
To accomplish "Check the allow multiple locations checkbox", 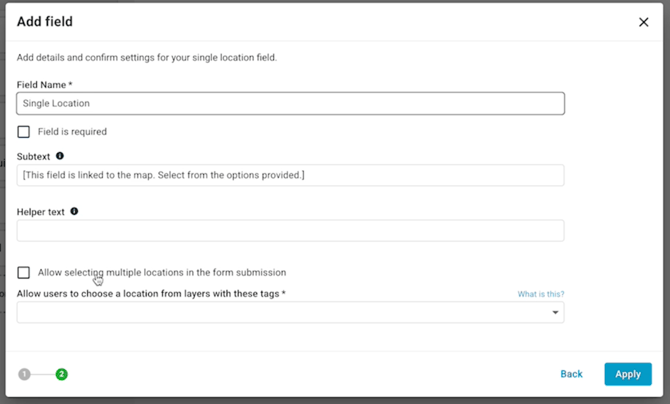I will (24, 272).
